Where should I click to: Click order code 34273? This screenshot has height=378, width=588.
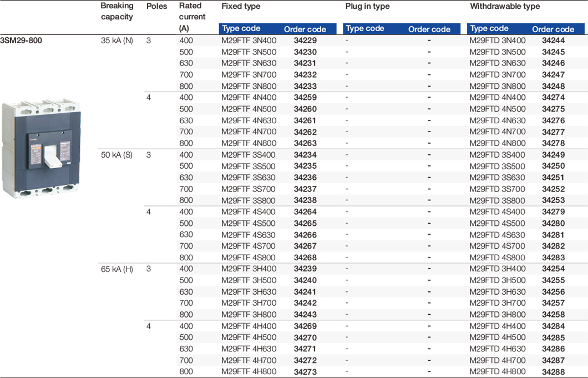[305, 372]
